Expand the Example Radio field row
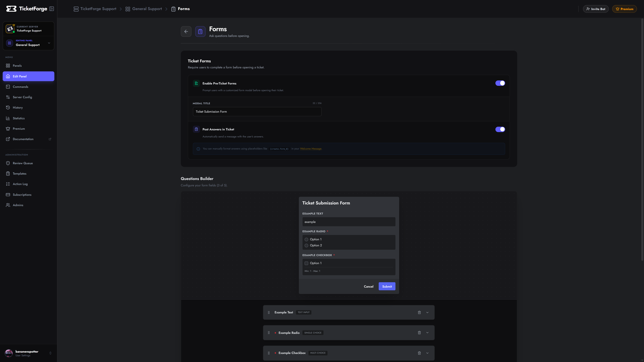This screenshot has width=644, height=362. (427, 333)
